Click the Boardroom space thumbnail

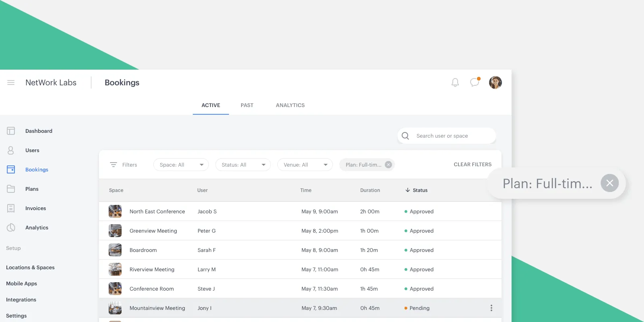(x=115, y=250)
